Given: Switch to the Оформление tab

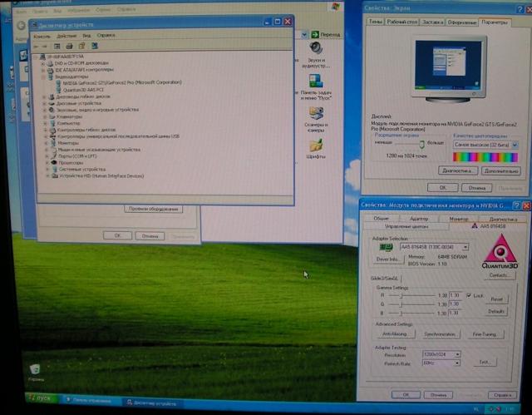Looking at the screenshot, I should pyautogui.click(x=462, y=22).
